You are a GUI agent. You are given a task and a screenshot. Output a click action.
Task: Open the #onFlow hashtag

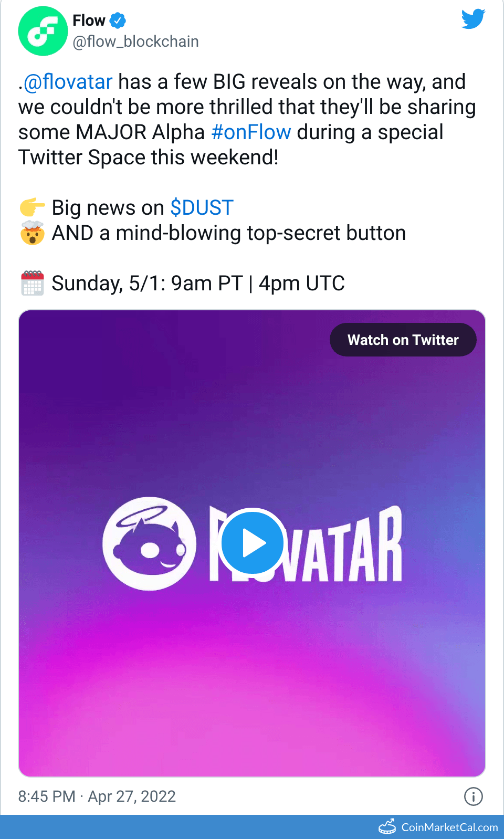251,132
